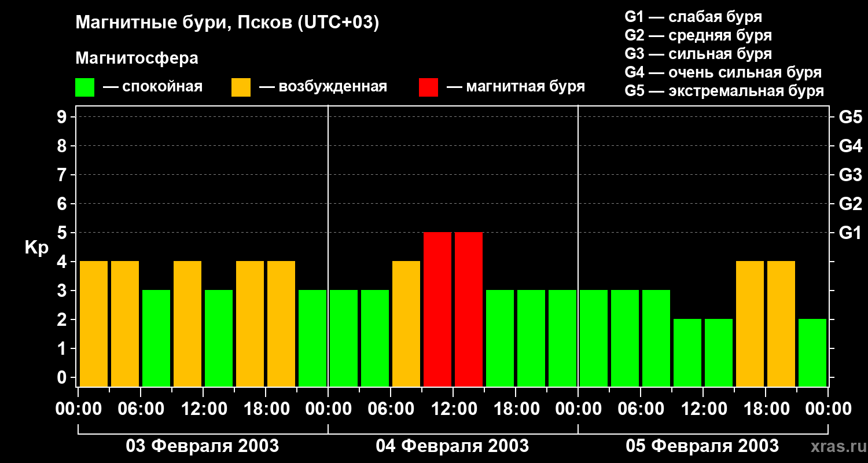Click the Kp axis title
Screen dimensions: 868x463
36,247
